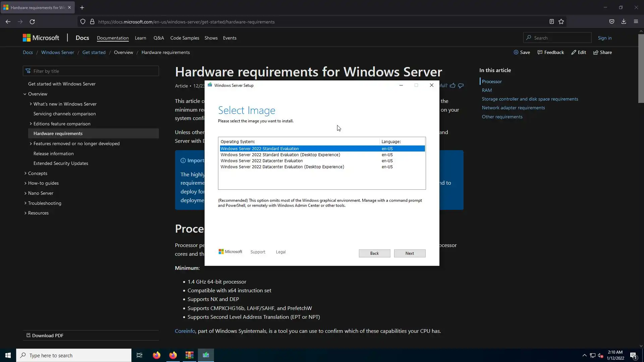The image size is (644, 362).
Task: Select Windows Server 2022 Datacenter Evaluation row
Action: [x=262, y=161]
